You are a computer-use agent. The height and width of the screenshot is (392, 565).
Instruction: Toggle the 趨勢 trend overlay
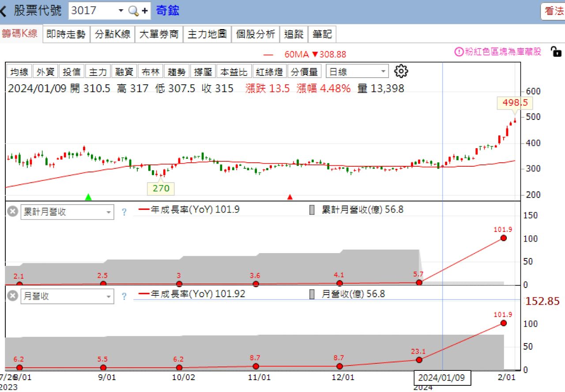[x=177, y=71]
